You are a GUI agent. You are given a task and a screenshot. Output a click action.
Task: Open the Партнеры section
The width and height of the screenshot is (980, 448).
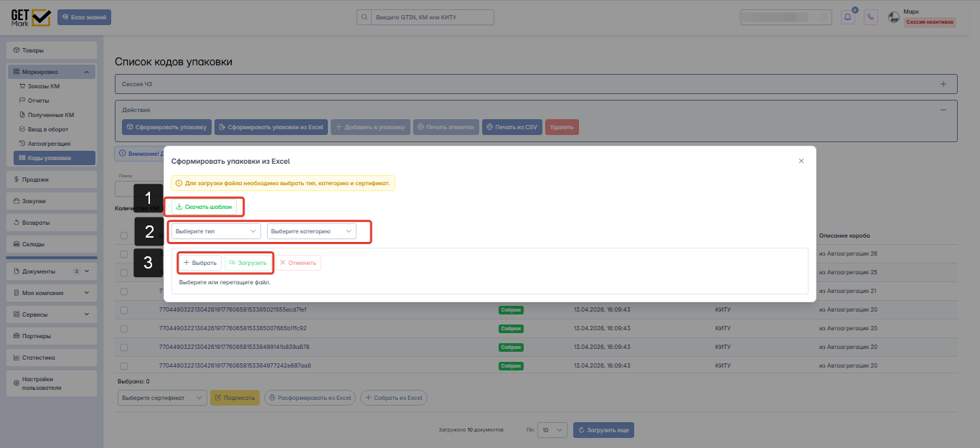click(x=52, y=336)
